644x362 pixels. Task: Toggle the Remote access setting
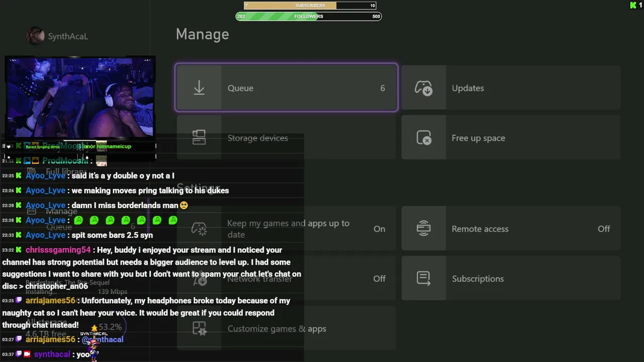click(511, 229)
